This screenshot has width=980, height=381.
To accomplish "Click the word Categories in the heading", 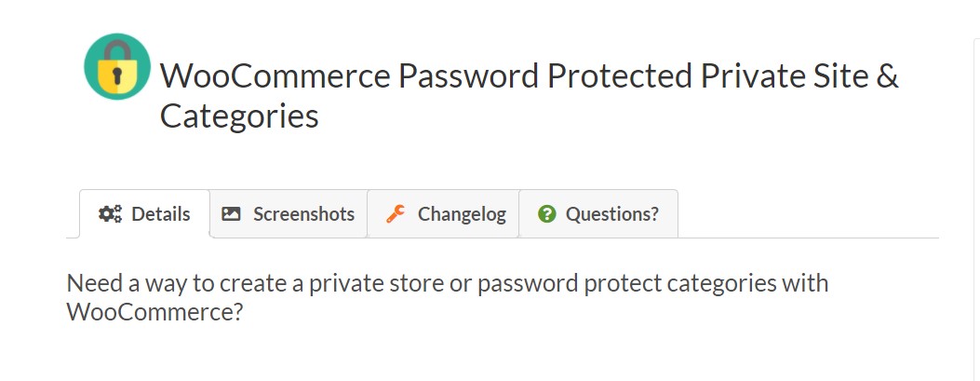I will click(239, 116).
